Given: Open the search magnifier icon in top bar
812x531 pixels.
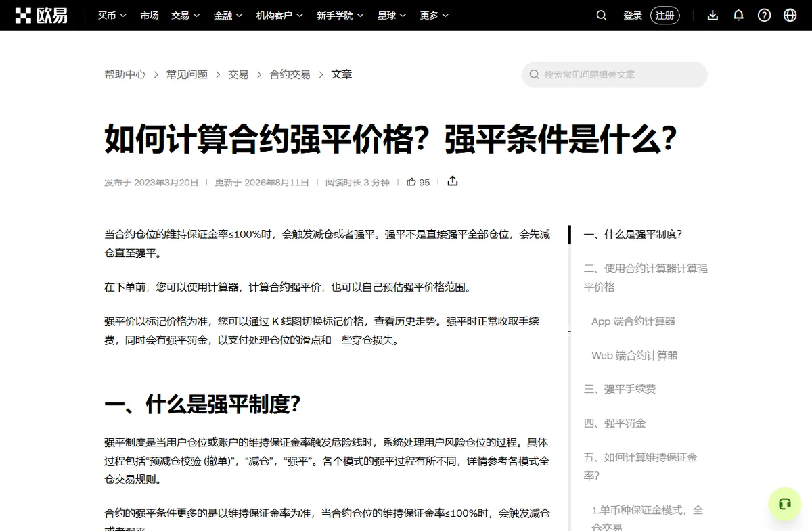Looking at the screenshot, I should click(601, 16).
